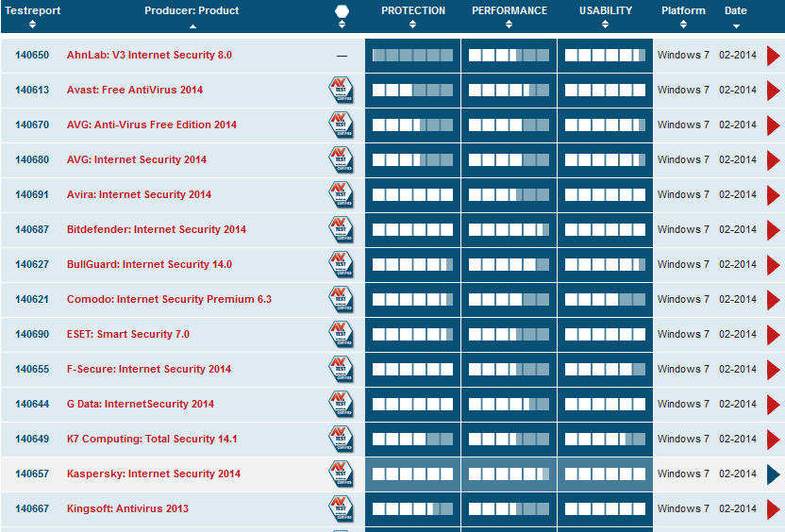Click red arrow for AVG Internet Security 2014
785x532 pixels.
(x=774, y=160)
